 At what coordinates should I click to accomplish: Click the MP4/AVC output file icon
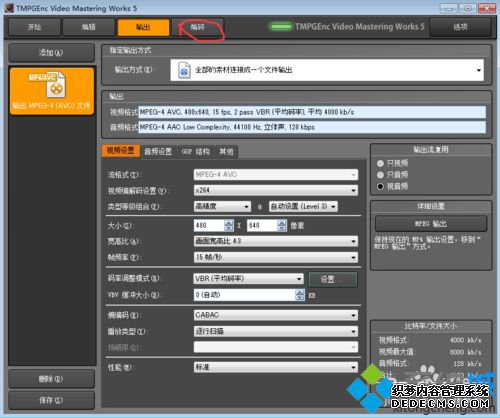(51, 85)
